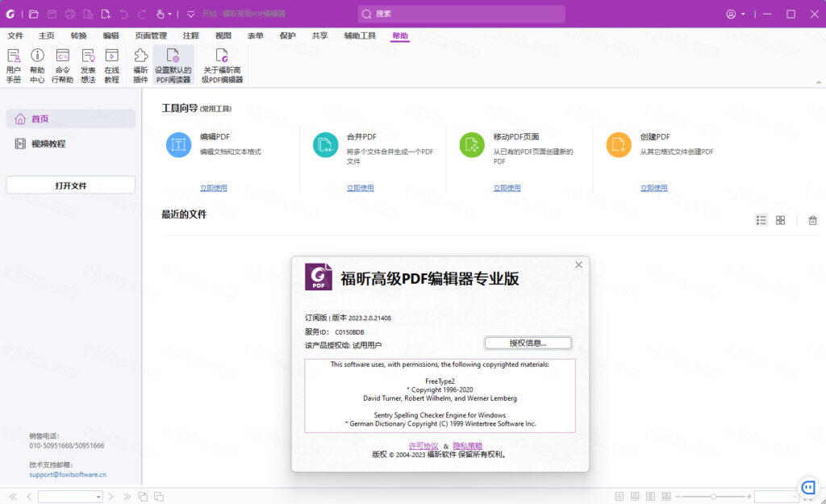This screenshot has height=504, width=826.
Task: Click the zoom slider handle in status bar
Action: coord(713,496)
